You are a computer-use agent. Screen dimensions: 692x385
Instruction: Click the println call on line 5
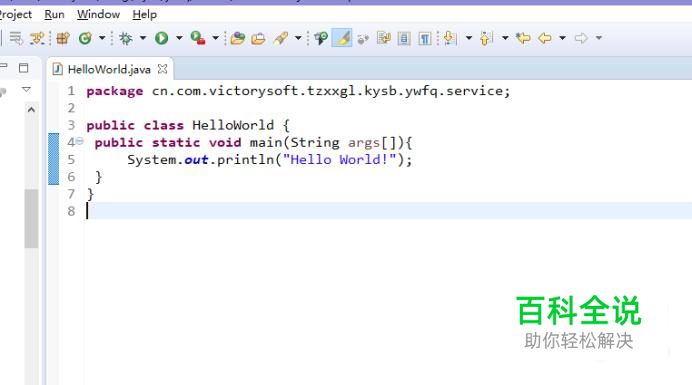click(245, 160)
